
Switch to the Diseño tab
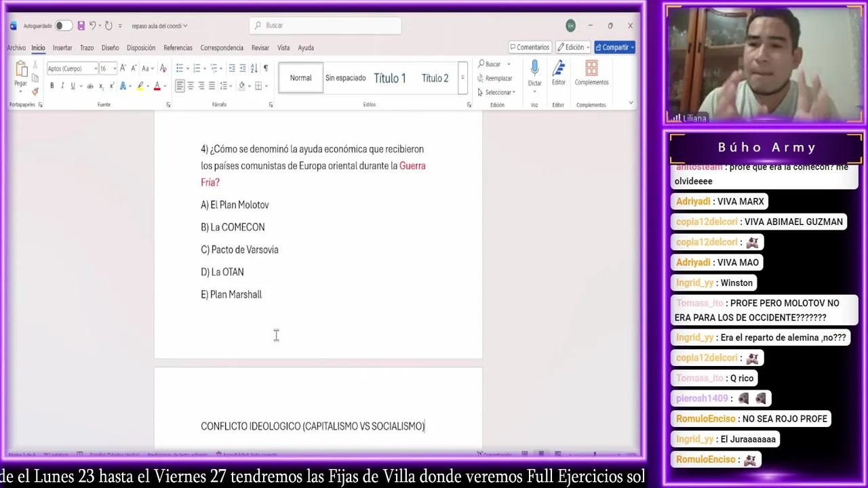[110, 48]
